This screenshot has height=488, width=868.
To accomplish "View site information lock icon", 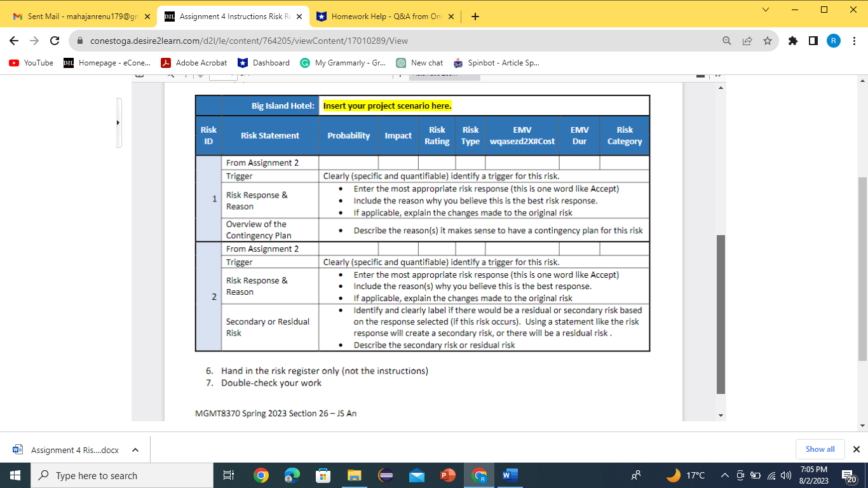I will pos(80,41).
